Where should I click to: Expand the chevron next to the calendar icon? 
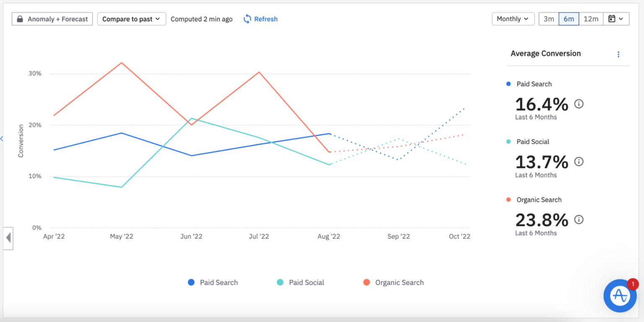tap(621, 18)
